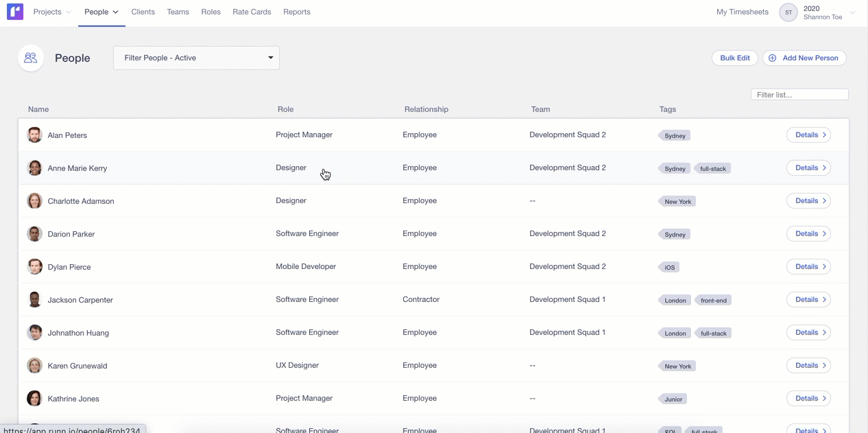Click the People group icon
The width and height of the screenshot is (868, 433).
(x=31, y=58)
